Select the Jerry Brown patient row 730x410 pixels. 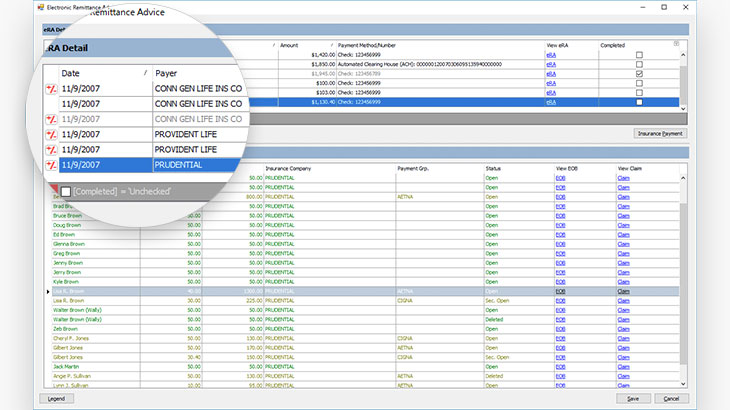(x=365, y=273)
